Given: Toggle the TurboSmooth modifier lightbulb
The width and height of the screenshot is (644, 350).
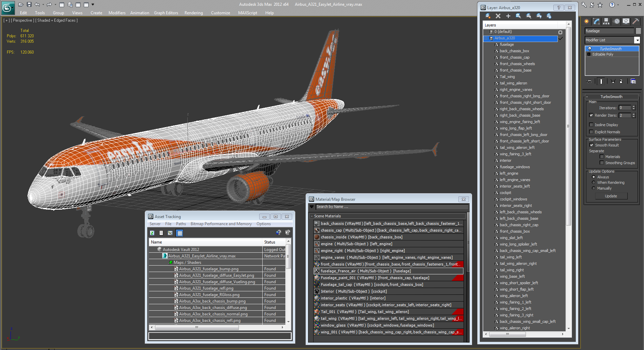Looking at the screenshot, I should pyautogui.click(x=590, y=49).
